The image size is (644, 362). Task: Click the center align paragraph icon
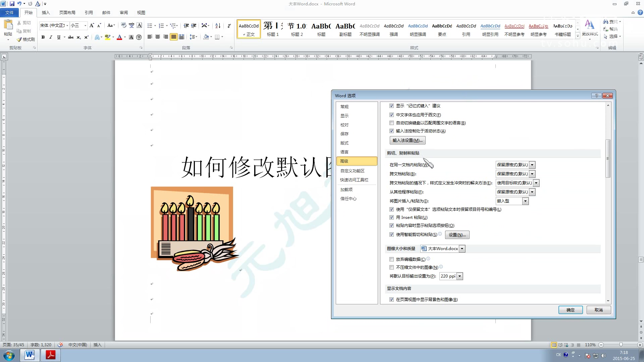(158, 37)
